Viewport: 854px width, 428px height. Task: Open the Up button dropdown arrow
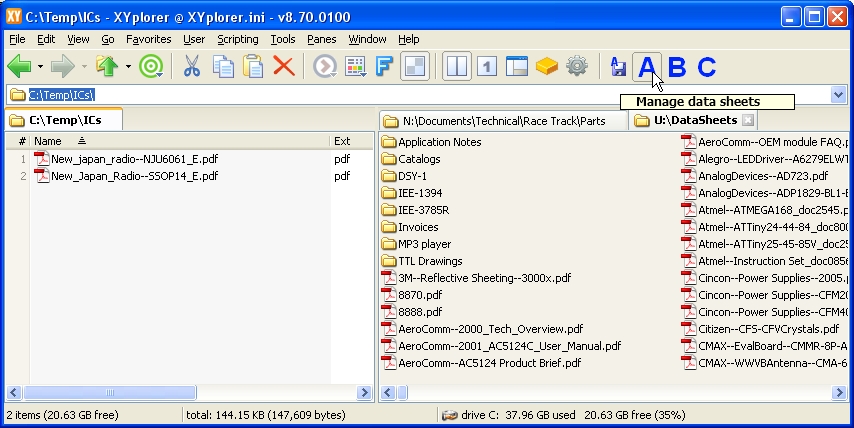[x=126, y=67]
